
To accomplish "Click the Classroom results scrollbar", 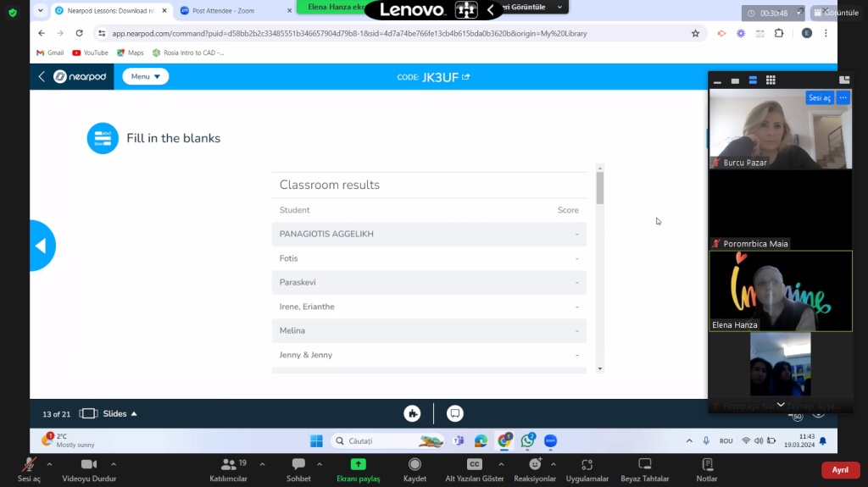I will click(x=600, y=186).
